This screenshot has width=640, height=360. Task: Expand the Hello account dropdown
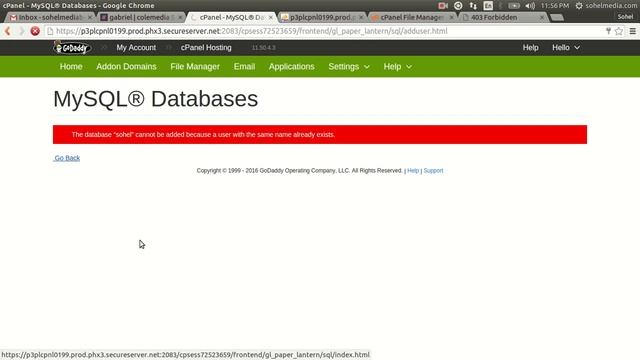point(566,48)
